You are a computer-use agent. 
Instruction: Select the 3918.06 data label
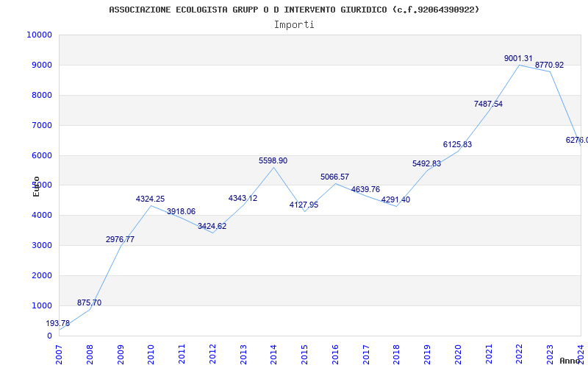point(181,211)
